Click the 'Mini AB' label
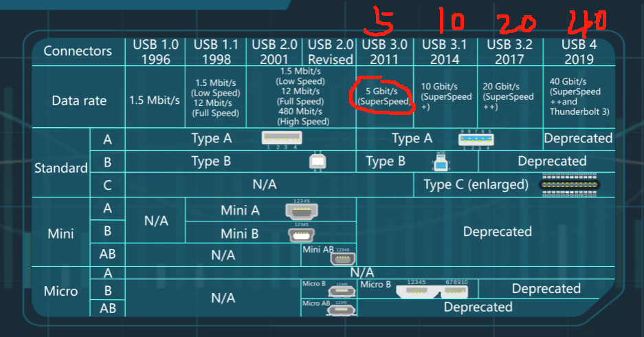Image resolution: width=644 pixels, height=337 pixels. (x=318, y=250)
